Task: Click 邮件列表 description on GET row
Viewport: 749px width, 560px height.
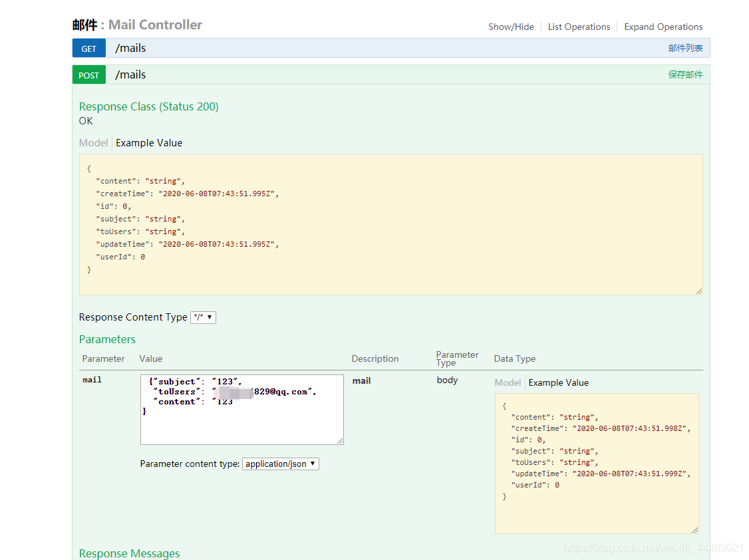Action: 685,48
